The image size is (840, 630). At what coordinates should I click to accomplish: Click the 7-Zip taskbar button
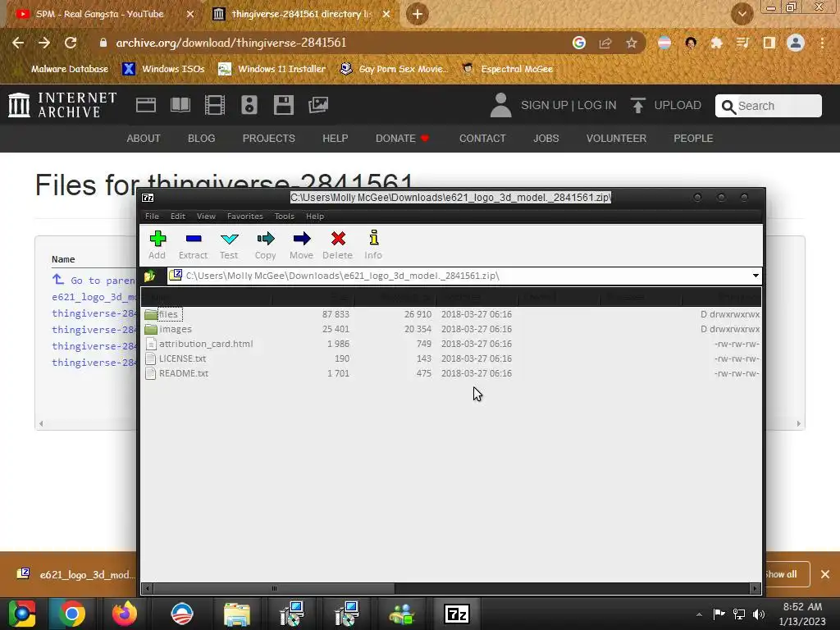[457, 614]
